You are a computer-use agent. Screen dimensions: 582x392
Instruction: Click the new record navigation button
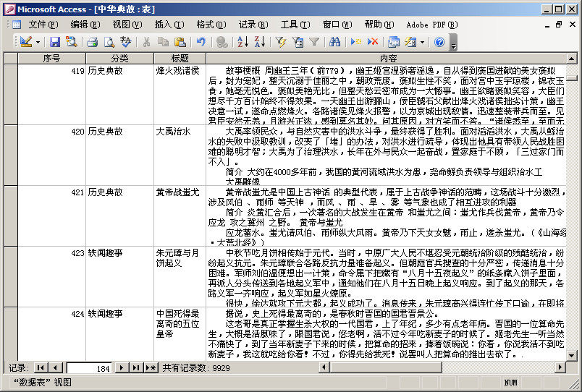(151, 368)
